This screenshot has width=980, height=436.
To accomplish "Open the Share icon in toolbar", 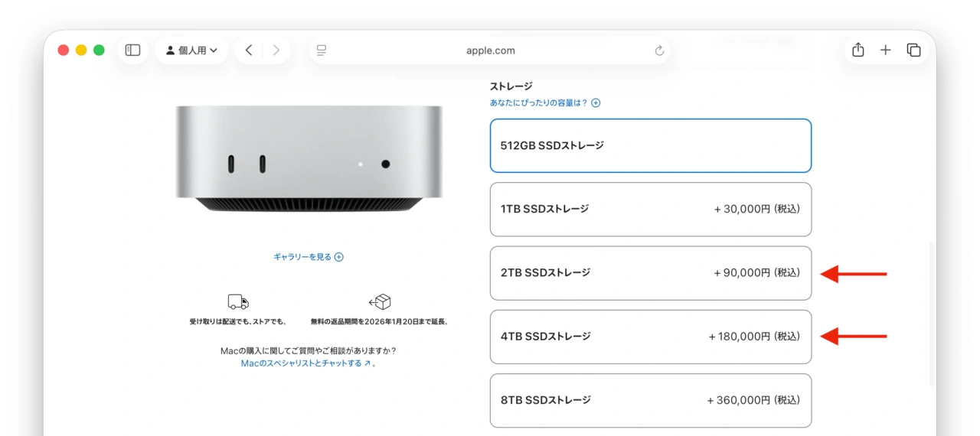I will click(858, 50).
